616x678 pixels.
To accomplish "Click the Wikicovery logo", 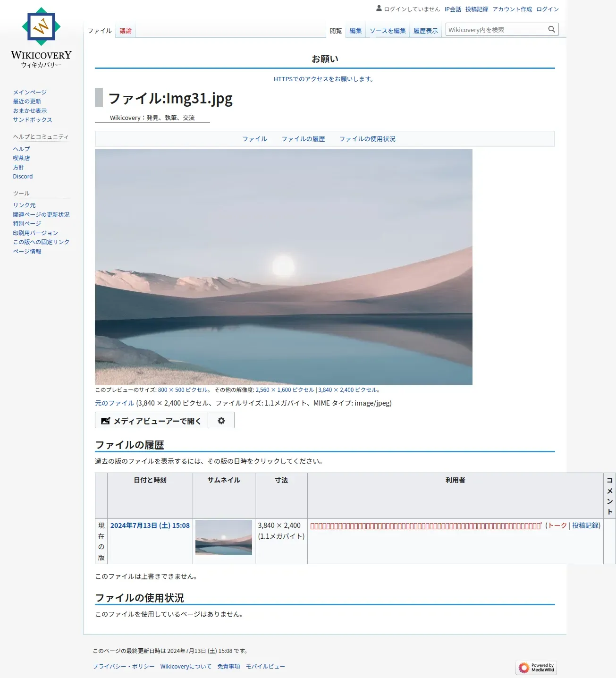I will [41, 38].
